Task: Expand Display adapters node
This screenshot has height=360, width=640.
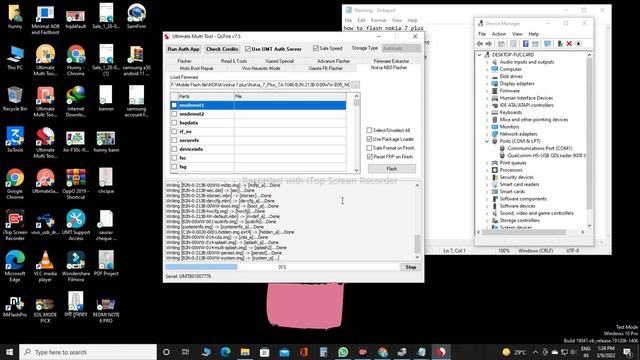Action: [487, 84]
